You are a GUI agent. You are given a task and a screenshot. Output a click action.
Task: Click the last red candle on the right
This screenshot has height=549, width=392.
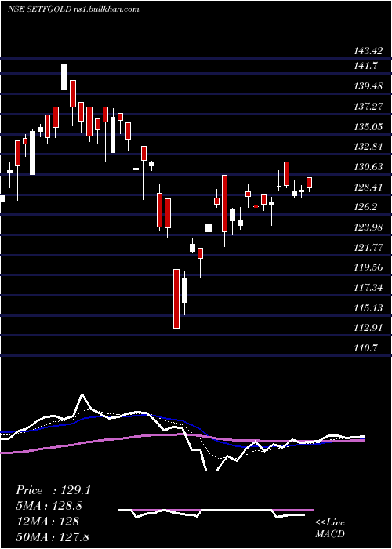click(309, 184)
